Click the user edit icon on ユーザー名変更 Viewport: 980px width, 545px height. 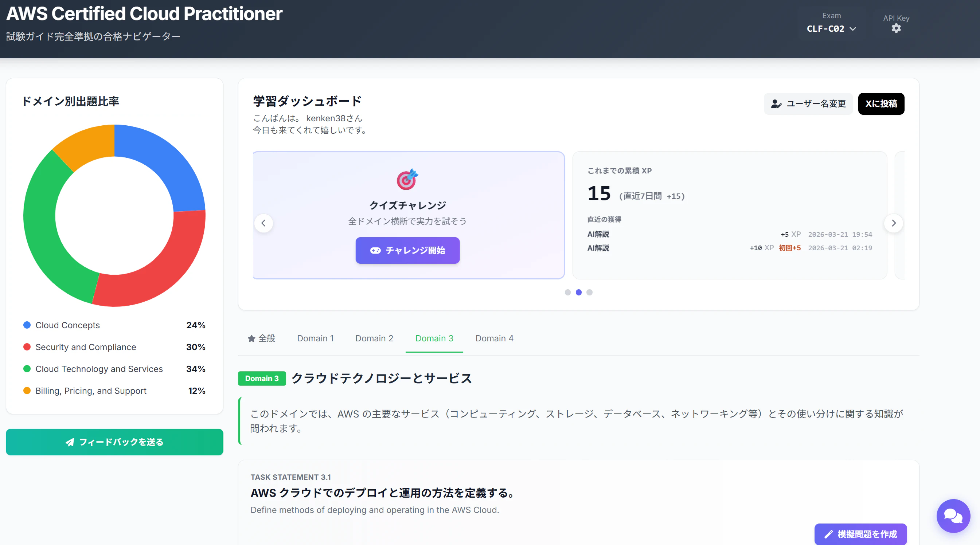[776, 104]
